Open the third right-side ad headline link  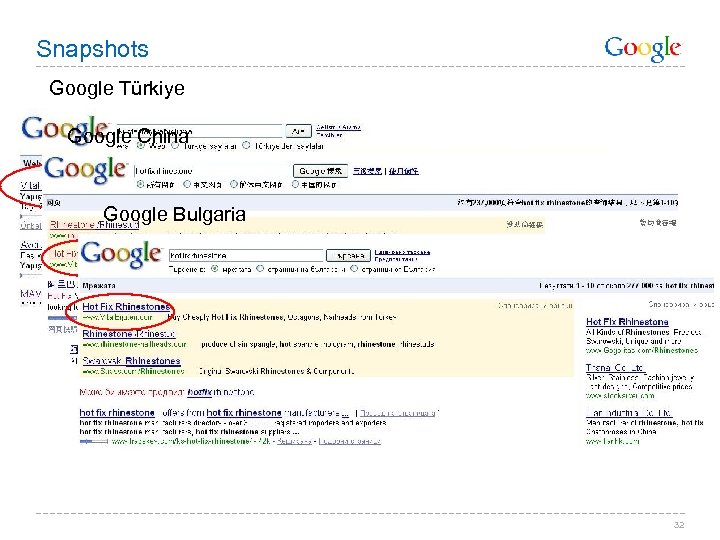point(629,413)
